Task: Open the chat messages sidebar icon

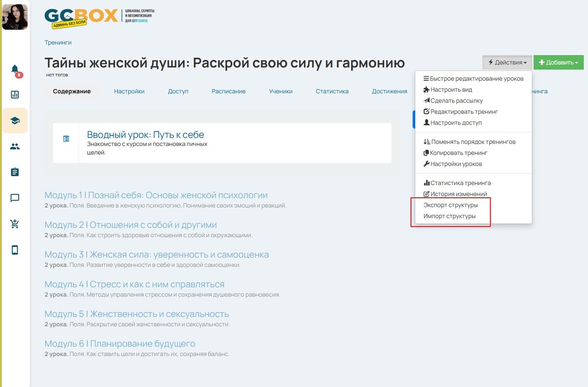Action: [15, 198]
